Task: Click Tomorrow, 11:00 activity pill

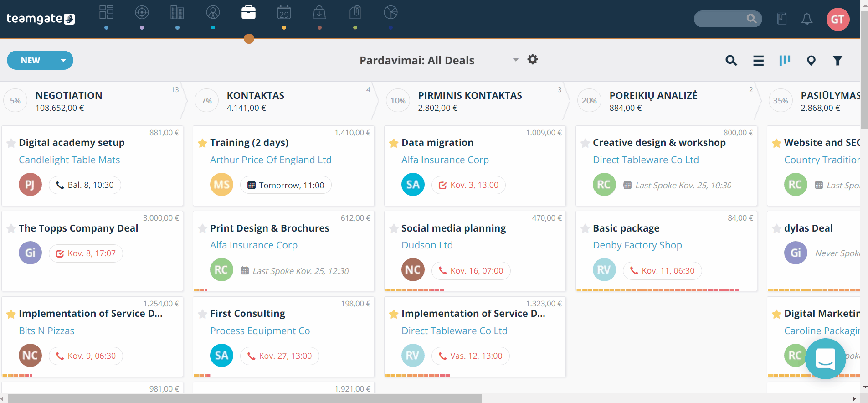Action: [286, 185]
